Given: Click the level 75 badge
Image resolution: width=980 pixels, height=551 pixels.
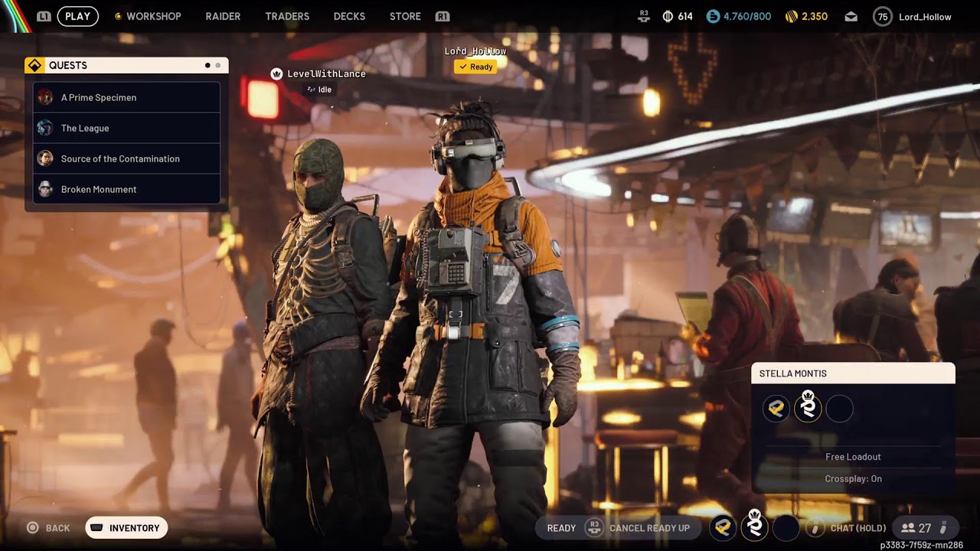Looking at the screenshot, I should click(883, 16).
